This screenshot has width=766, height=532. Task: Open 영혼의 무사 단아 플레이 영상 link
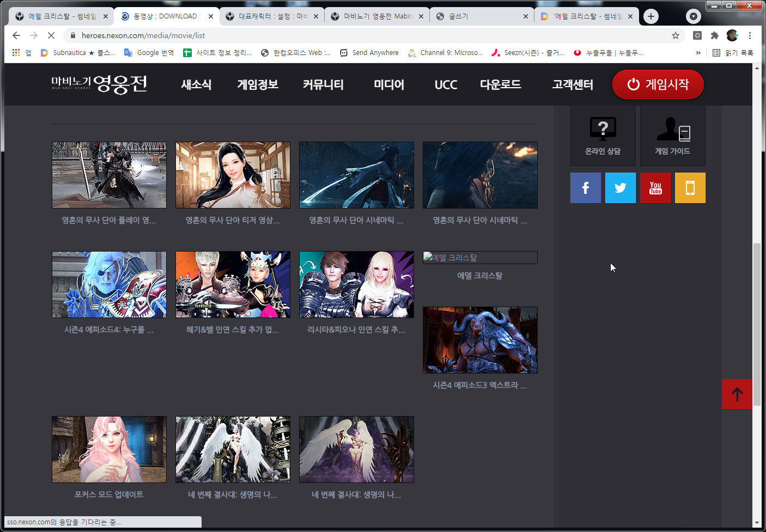109,221
